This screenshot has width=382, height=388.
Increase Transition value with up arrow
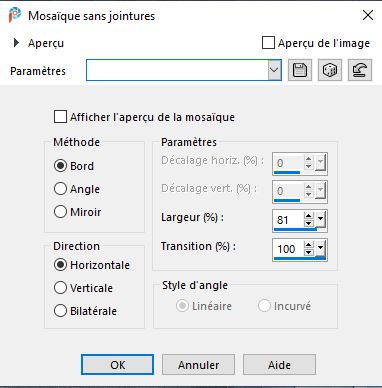(x=309, y=245)
